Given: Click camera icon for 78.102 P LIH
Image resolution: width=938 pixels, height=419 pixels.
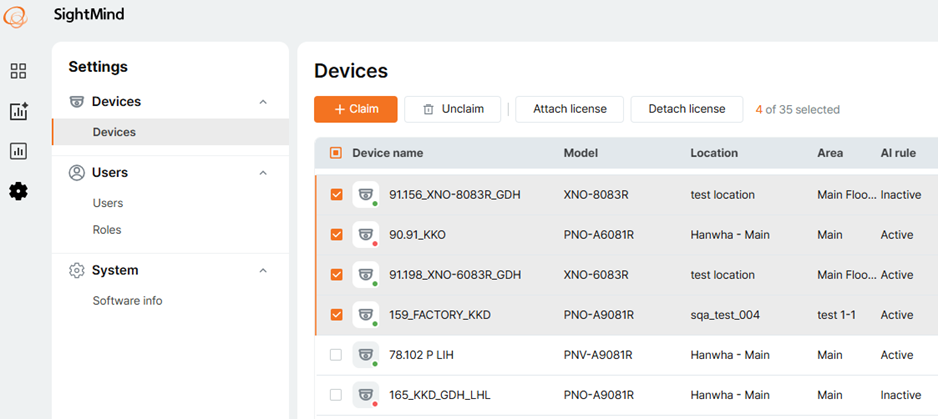Looking at the screenshot, I should point(366,355).
